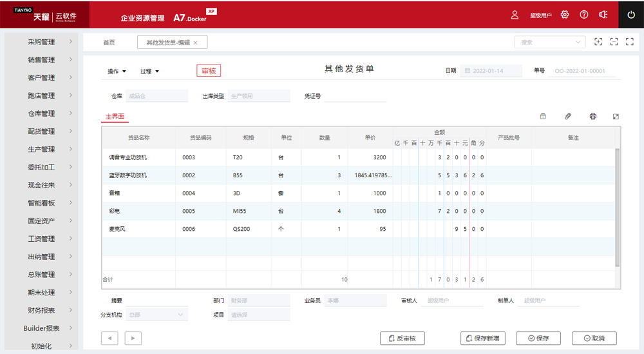Screen dimensions: 644x354
Task: Click the zoom-in frame icon
Action: click(x=598, y=42)
